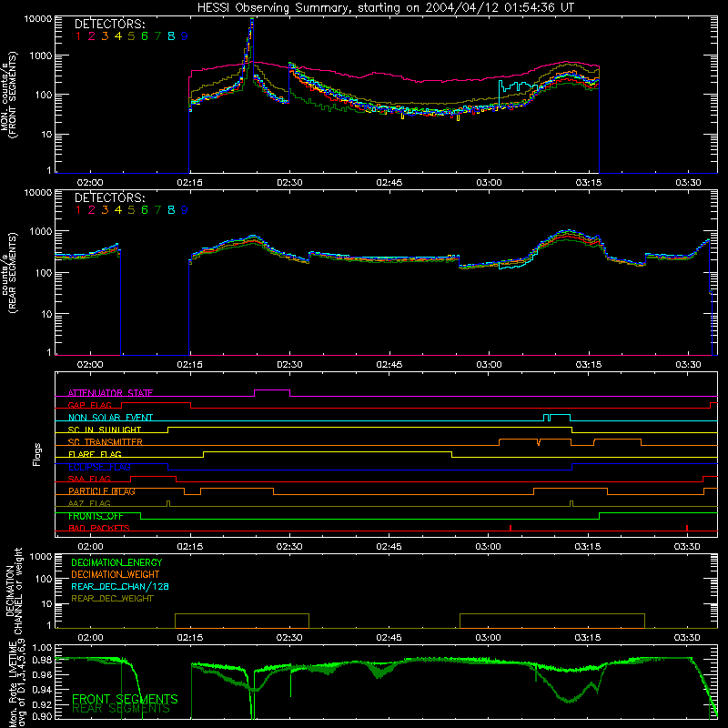
Task: Click detector 2 in rear segments legend
Action: (92, 210)
